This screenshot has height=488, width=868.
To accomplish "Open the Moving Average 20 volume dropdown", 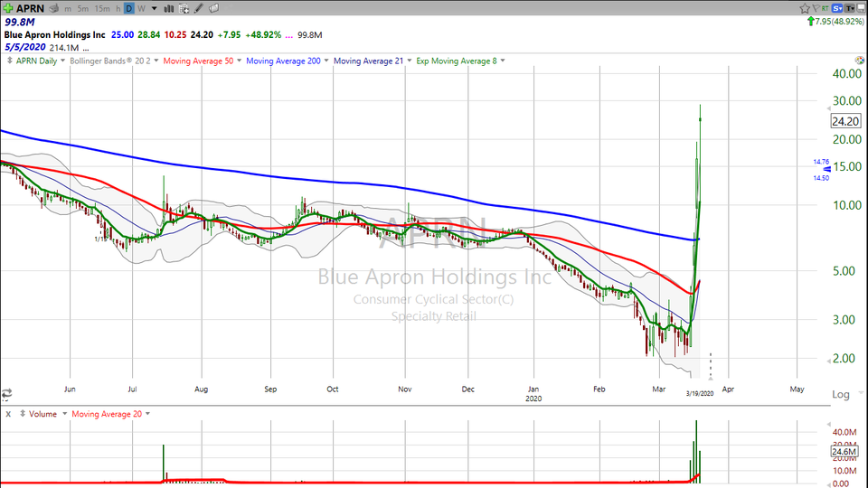I will tap(147, 414).
